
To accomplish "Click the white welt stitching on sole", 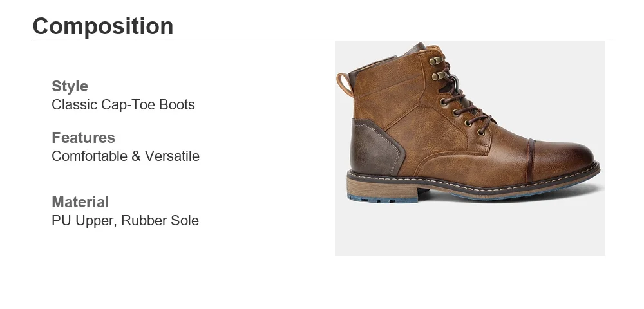I will (472, 182).
